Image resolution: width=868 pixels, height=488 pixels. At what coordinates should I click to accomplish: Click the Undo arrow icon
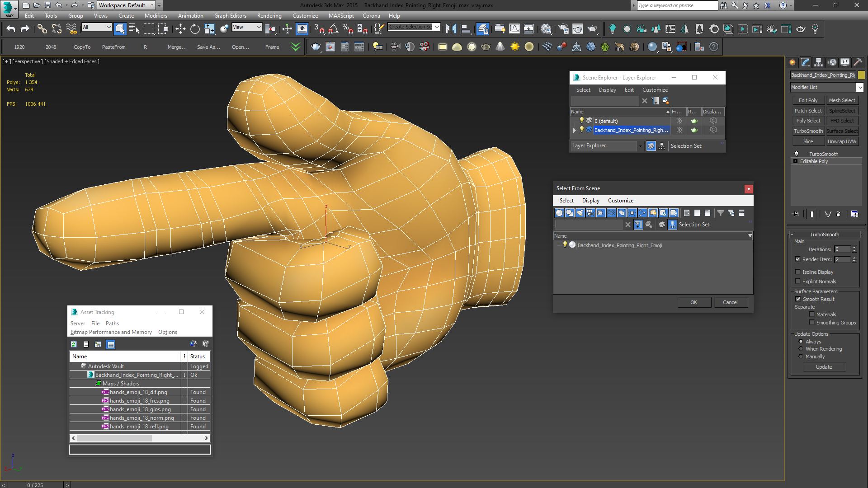(10, 29)
